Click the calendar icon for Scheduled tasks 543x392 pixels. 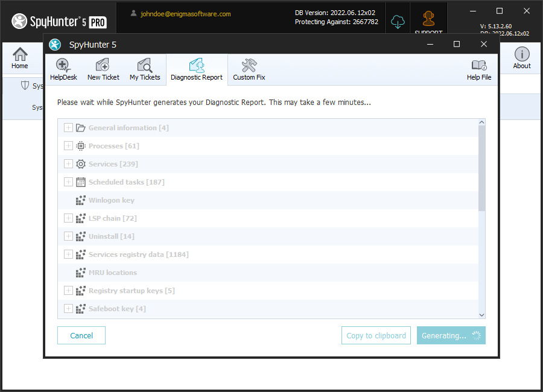(81, 182)
